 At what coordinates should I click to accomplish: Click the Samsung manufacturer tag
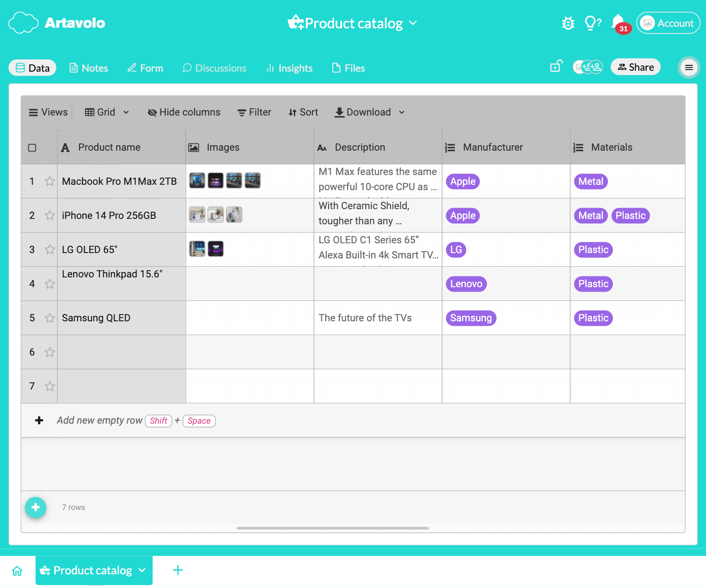pyautogui.click(x=471, y=318)
